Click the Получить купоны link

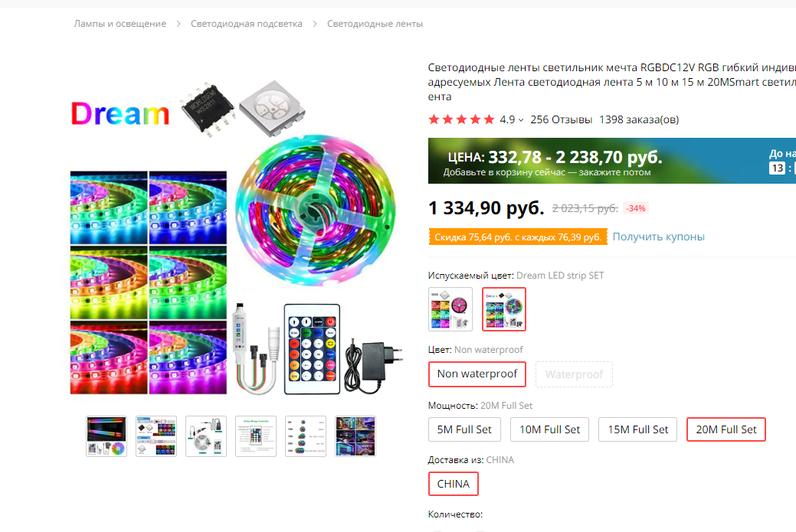[658, 237]
